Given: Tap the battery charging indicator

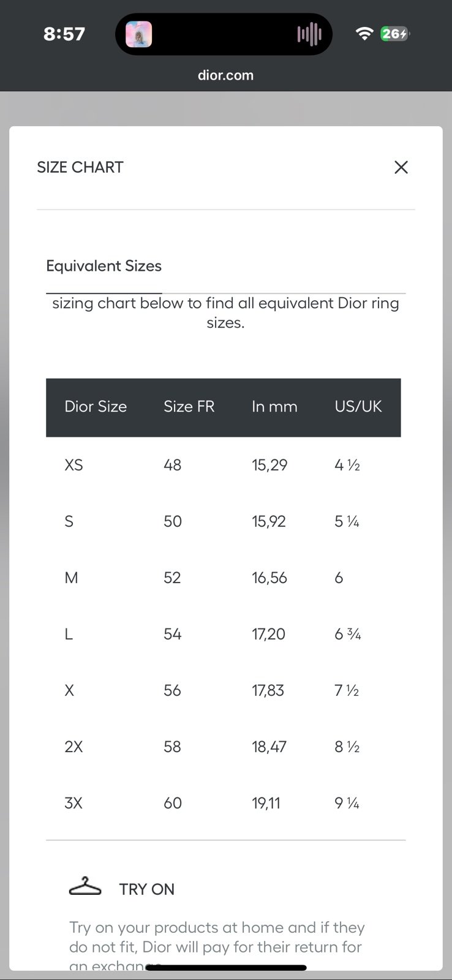Looking at the screenshot, I should pos(394,34).
